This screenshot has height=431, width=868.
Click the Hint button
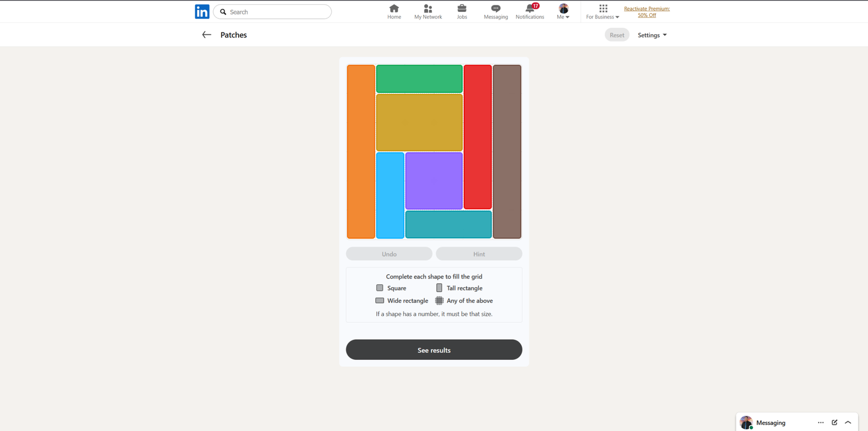(x=478, y=254)
